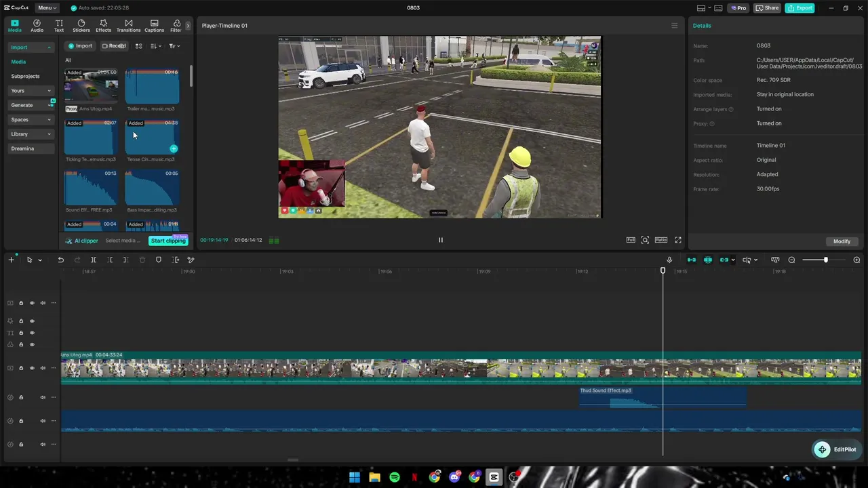Open Spotify from the Windows taskbar
Viewport: 868px width, 488px height.
(395, 477)
